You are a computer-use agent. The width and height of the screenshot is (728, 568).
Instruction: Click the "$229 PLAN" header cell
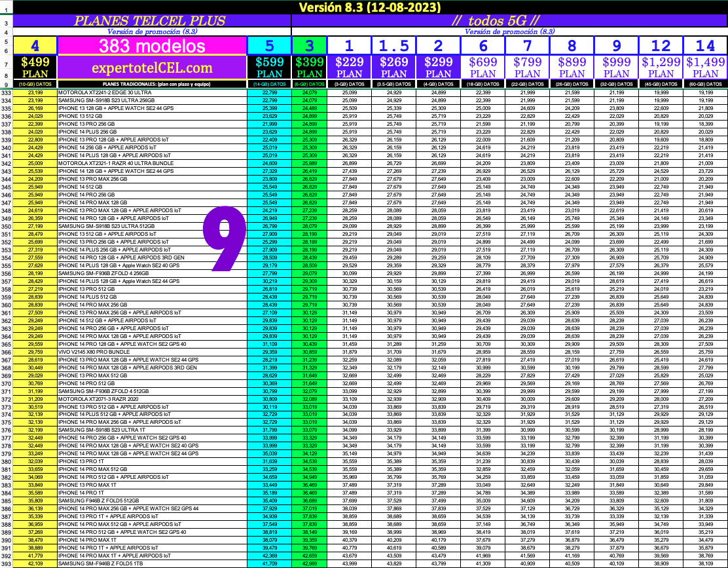coord(349,68)
